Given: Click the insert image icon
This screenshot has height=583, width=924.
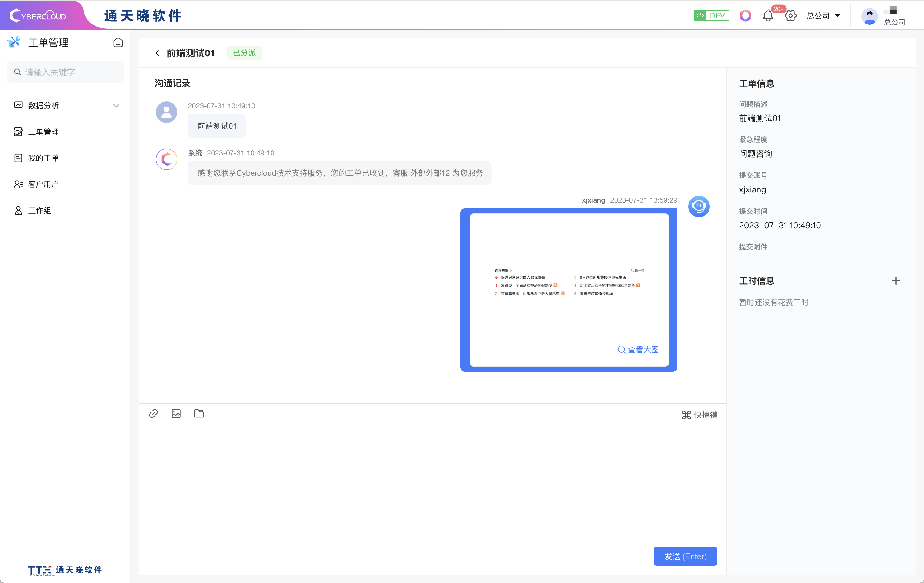Looking at the screenshot, I should click(176, 414).
